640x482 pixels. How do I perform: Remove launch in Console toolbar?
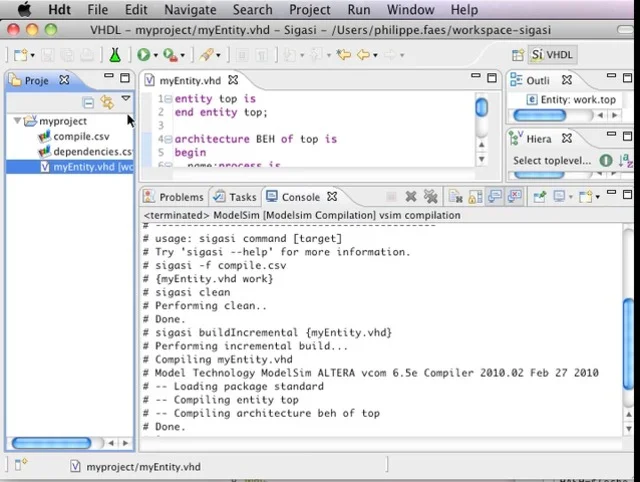(411, 197)
